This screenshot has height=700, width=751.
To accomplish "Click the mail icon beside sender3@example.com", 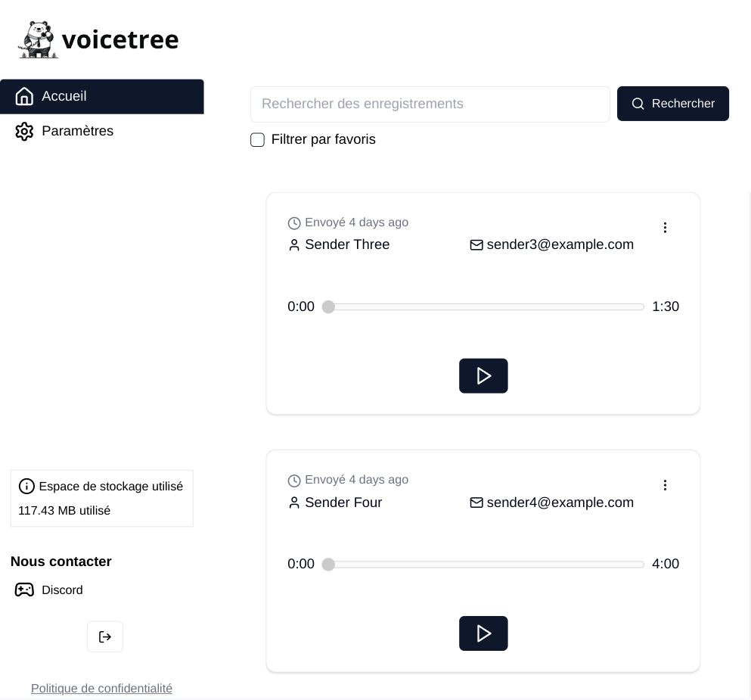I will 476,245.
